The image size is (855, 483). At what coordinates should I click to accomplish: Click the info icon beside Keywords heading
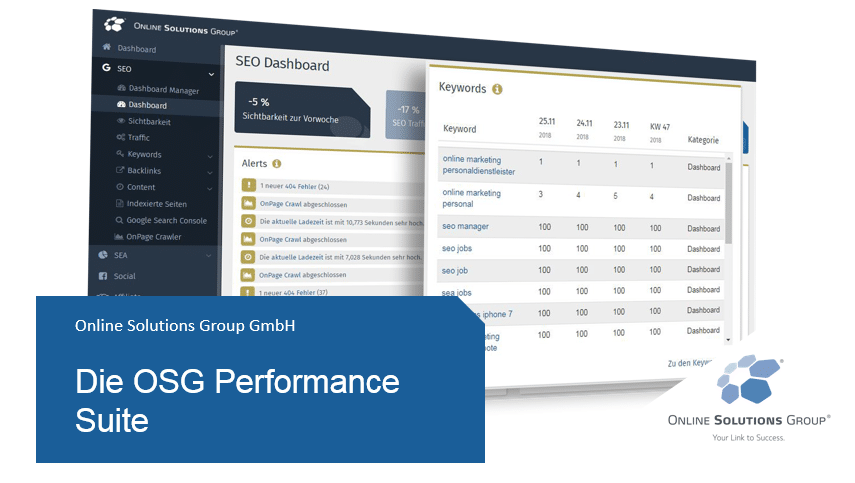pos(497,89)
